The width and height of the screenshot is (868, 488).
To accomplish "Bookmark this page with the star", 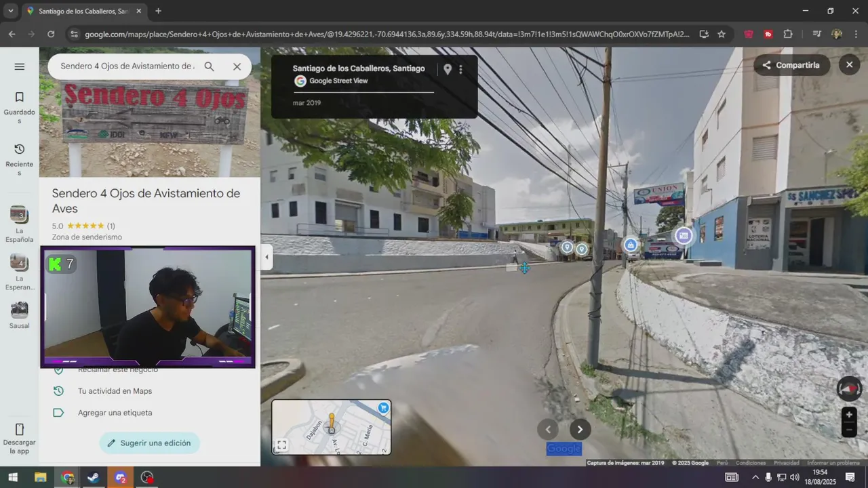I will click(722, 34).
